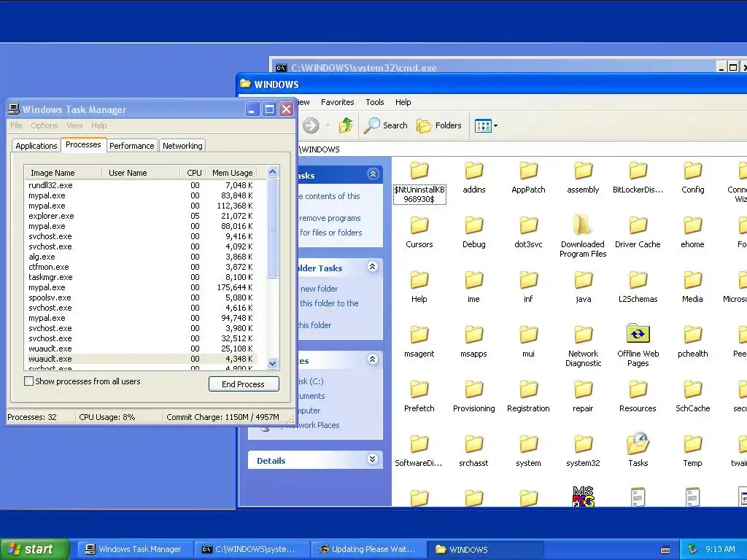This screenshot has width=747, height=560.
Task: Click the Up folder toolbar icon
Action: [x=346, y=125]
